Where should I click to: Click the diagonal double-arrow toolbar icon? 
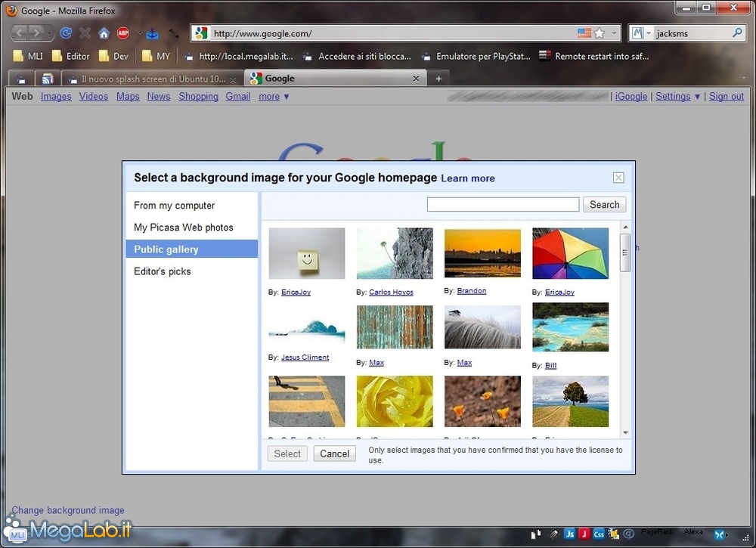coord(174,33)
